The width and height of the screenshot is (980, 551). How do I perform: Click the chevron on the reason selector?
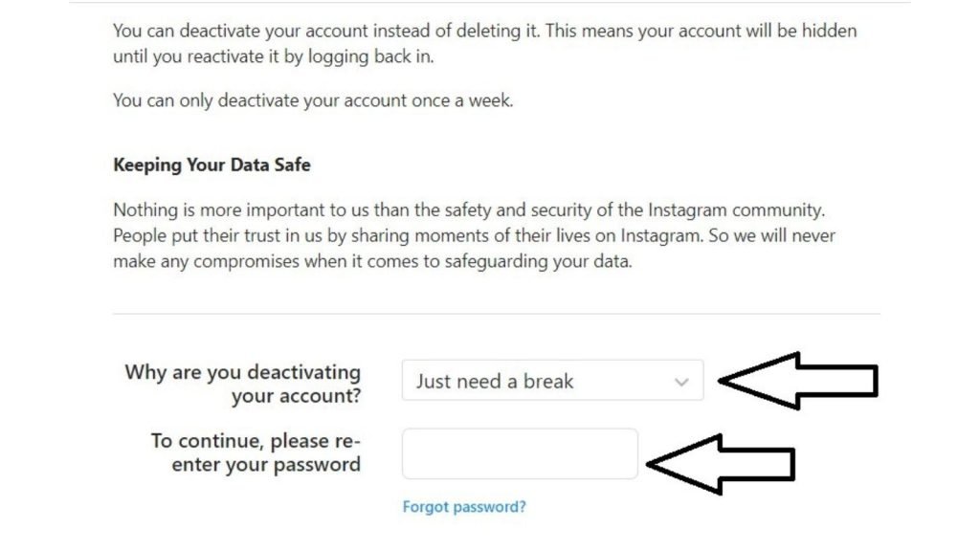pos(681,381)
